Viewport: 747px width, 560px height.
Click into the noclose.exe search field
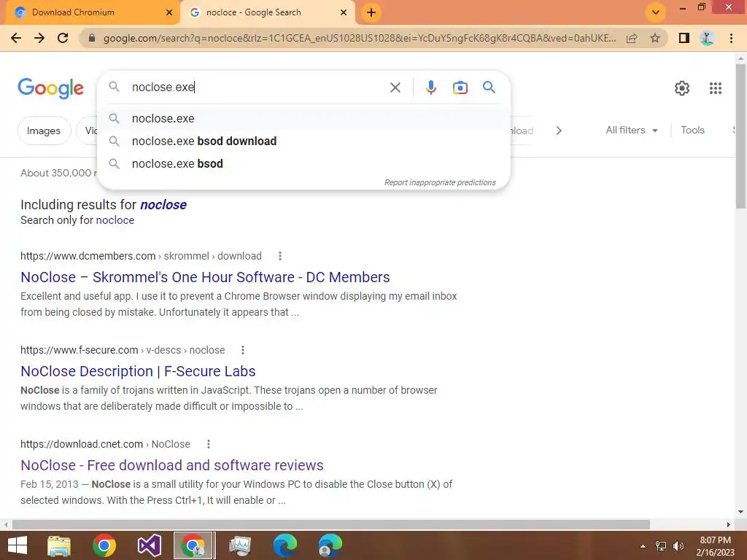point(258,87)
